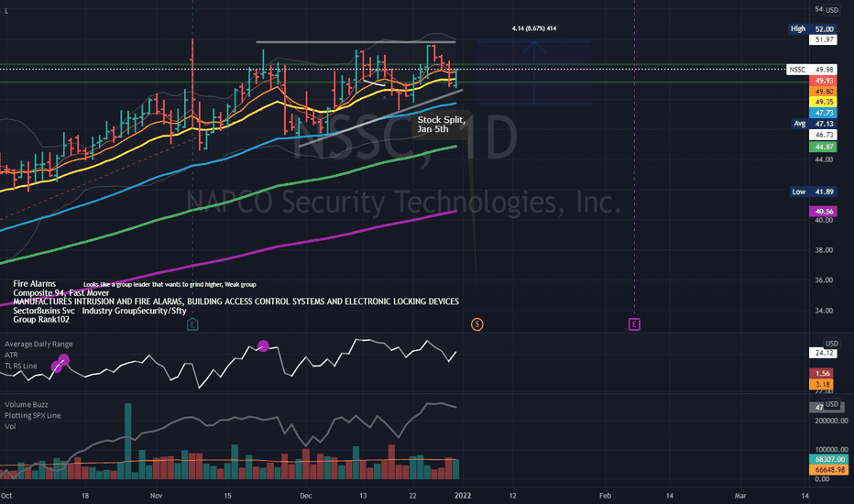The height and width of the screenshot is (504, 854).
Task: Click the Mar label on time axis
Action: [x=740, y=495]
